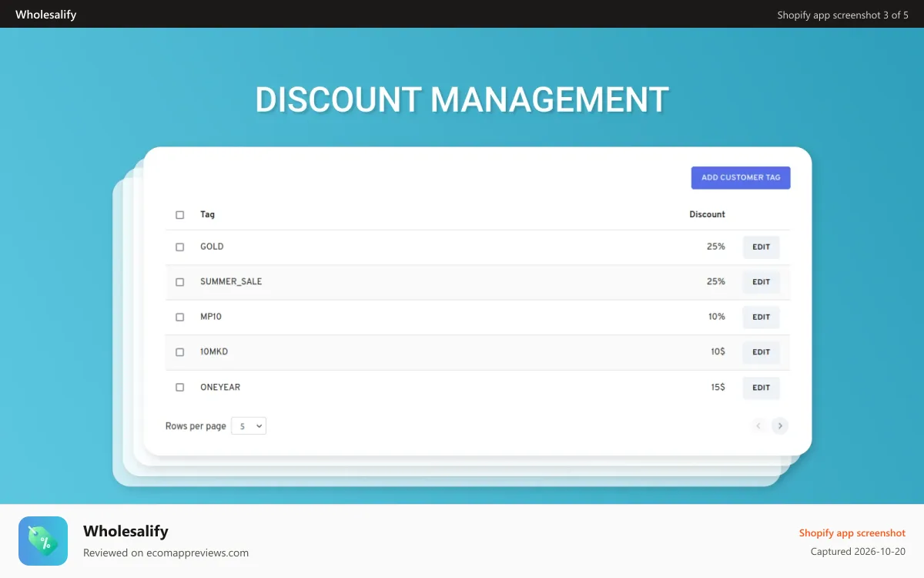The width and height of the screenshot is (924, 578).
Task: Click the Captured 2026-10-20 text
Action: pyautogui.click(x=858, y=552)
